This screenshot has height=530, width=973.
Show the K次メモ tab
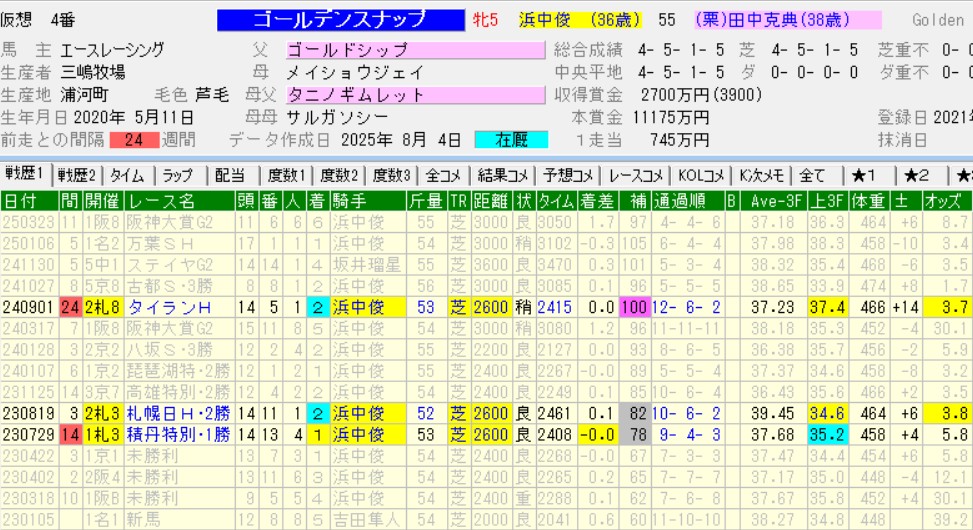click(x=760, y=175)
